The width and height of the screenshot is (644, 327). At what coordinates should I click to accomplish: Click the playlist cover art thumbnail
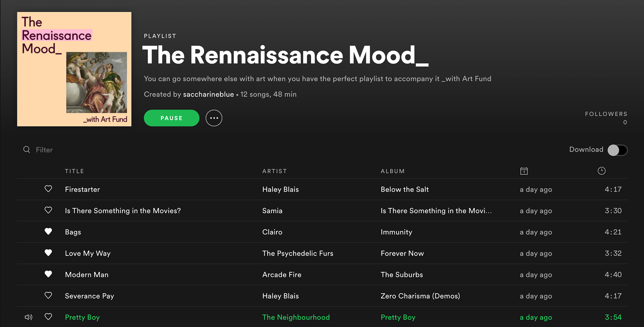[74, 69]
